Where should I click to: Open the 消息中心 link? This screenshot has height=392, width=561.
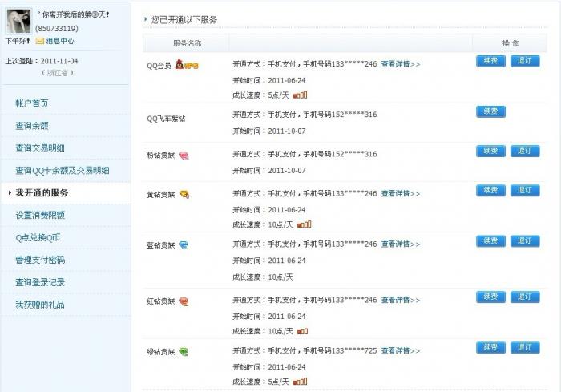tap(60, 41)
